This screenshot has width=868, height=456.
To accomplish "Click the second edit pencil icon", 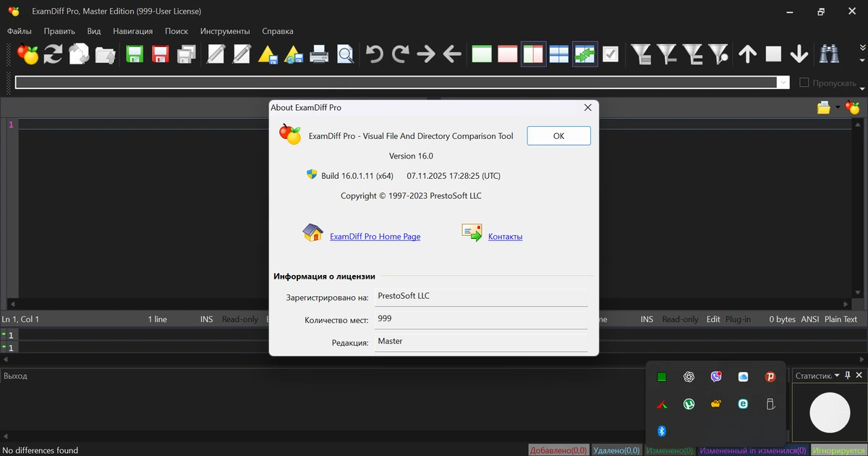I will [x=242, y=54].
